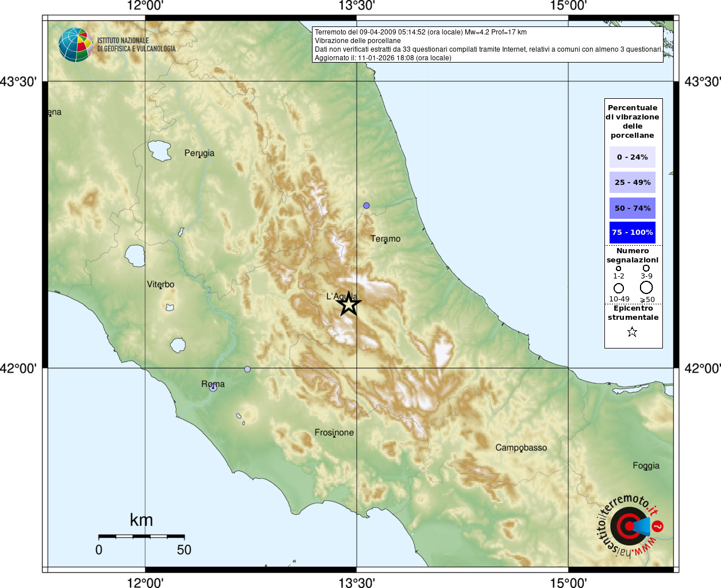Image resolution: width=721 pixels, height=588 pixels.
Task: Click the legend circle for 1-2 reports
Action: coord(619,268)
